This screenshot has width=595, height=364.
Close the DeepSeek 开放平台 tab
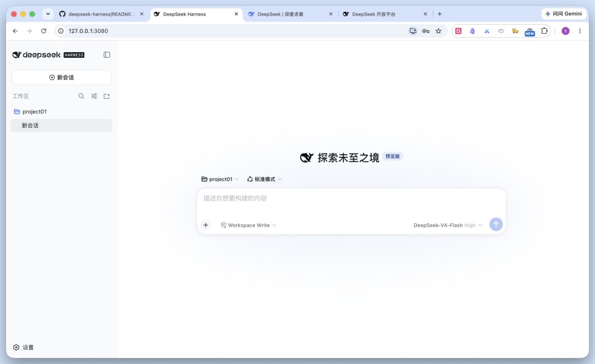click(x=425, y=14)
